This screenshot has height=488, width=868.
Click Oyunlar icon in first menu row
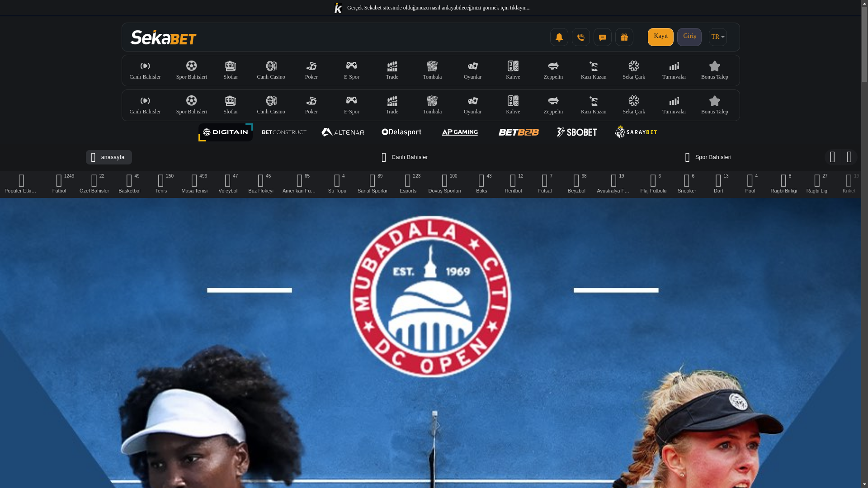[x=472, y=66]
